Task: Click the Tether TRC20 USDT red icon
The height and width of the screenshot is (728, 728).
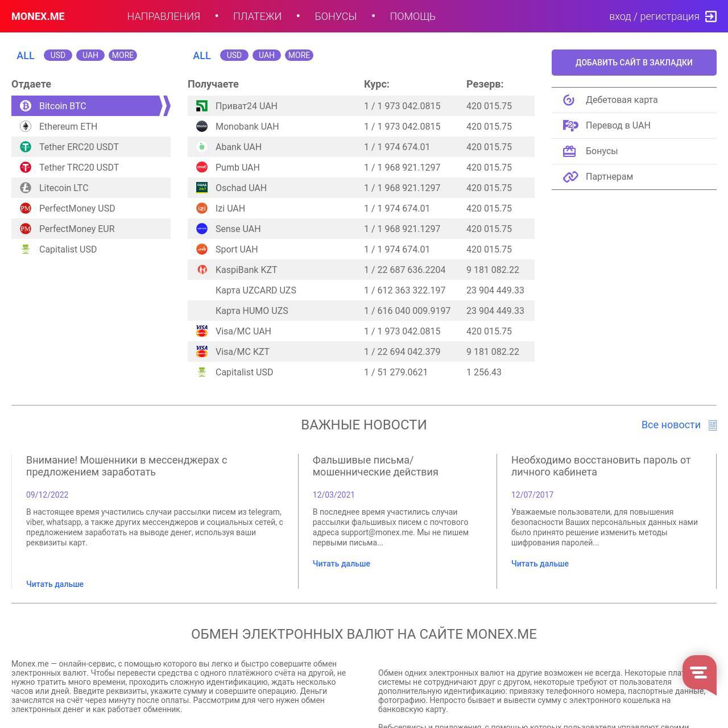Action: 26,167
